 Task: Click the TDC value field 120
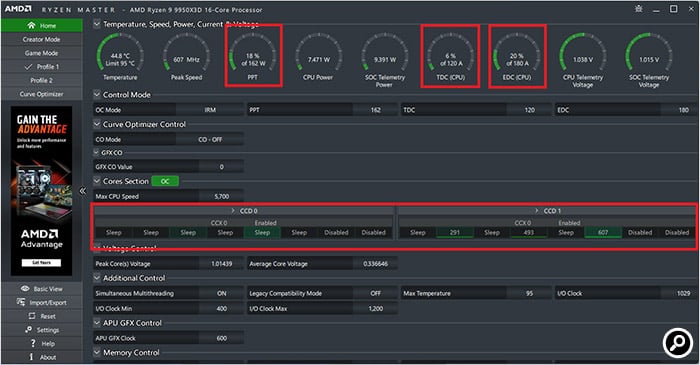click(x=529, y=110)
